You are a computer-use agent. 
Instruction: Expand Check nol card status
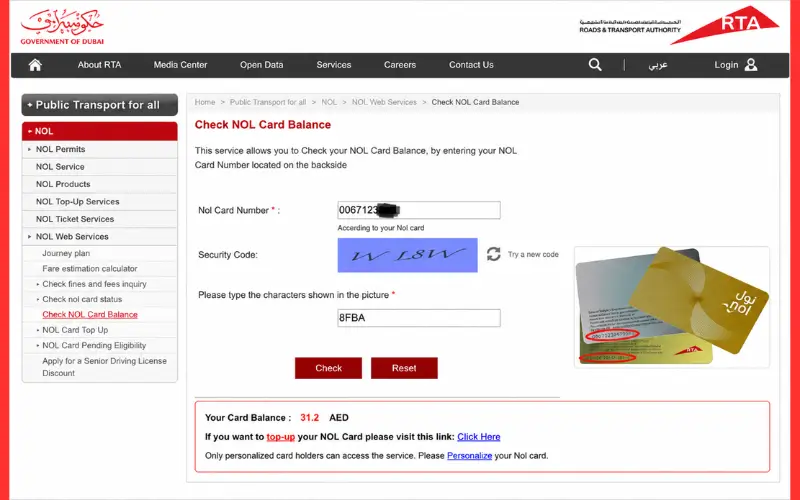pos(82,299)
